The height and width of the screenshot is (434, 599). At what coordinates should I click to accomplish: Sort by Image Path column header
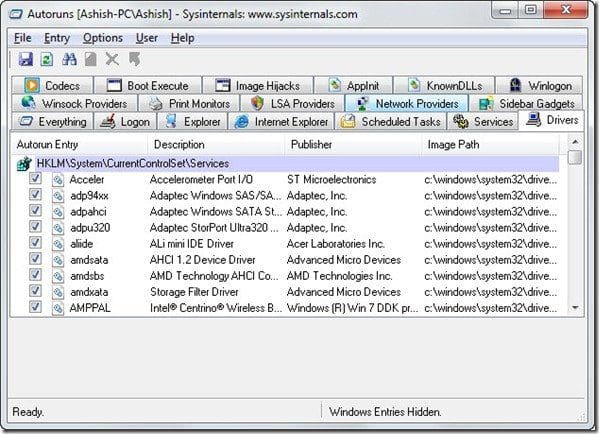tap(490, 145)
